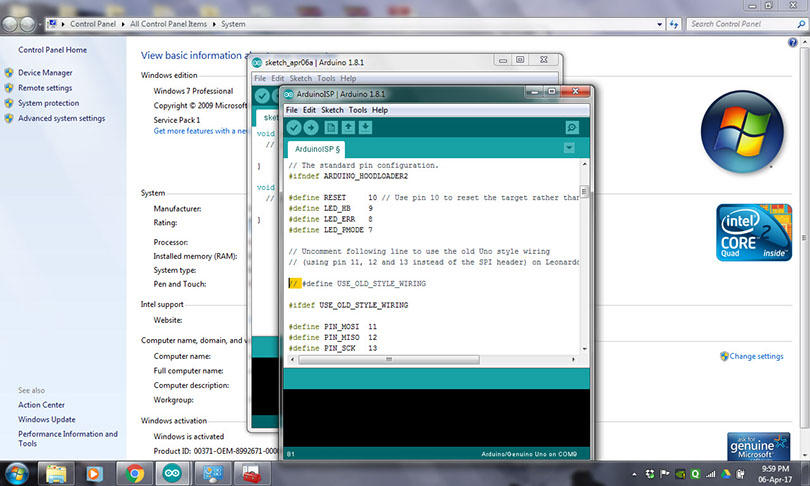The height and width of the screenshot is (486, 810).
Task: Click the scroll up arrow in code editor
Action: point(584,164)
